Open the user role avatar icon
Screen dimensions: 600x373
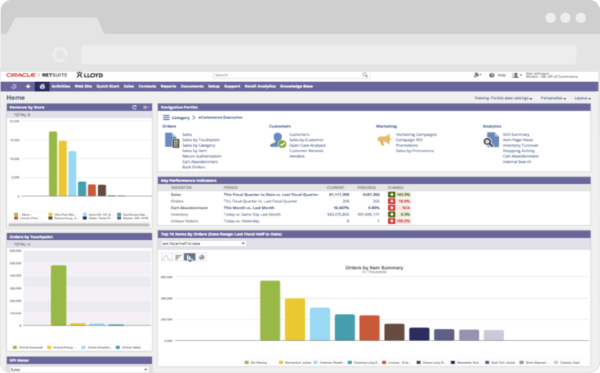[517, 75]
